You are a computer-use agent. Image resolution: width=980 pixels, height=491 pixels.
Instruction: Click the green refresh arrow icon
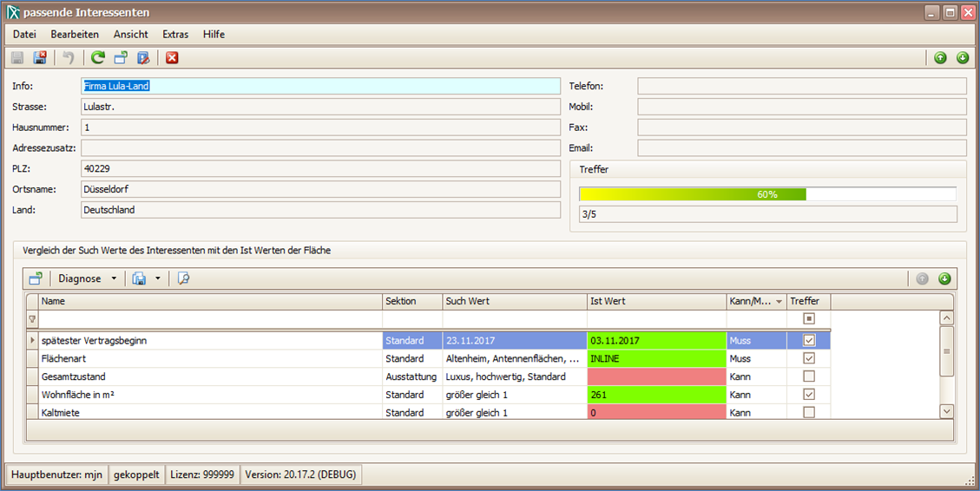tap(98, 58)
